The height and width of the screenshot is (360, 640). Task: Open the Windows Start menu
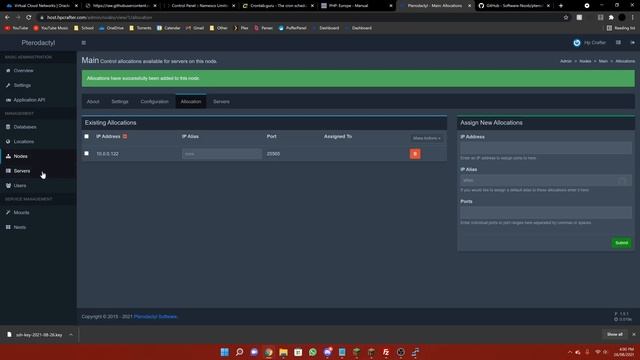(x=224, y=352)
